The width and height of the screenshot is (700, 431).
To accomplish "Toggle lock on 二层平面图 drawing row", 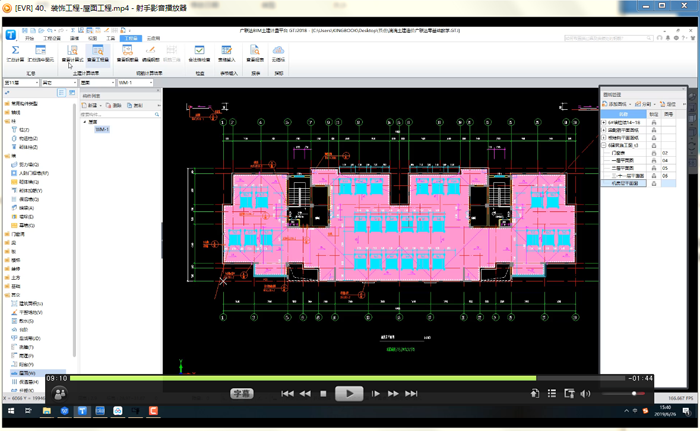I will [654, 168].
